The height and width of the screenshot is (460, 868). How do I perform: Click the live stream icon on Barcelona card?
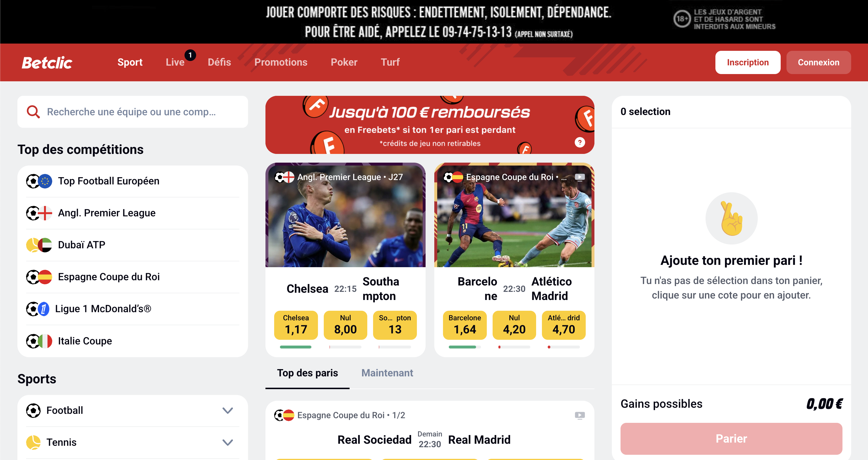tap(580, 177)
